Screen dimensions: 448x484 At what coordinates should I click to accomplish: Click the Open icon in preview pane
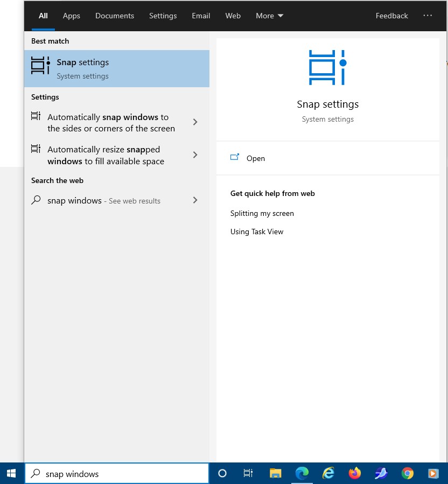235,157
